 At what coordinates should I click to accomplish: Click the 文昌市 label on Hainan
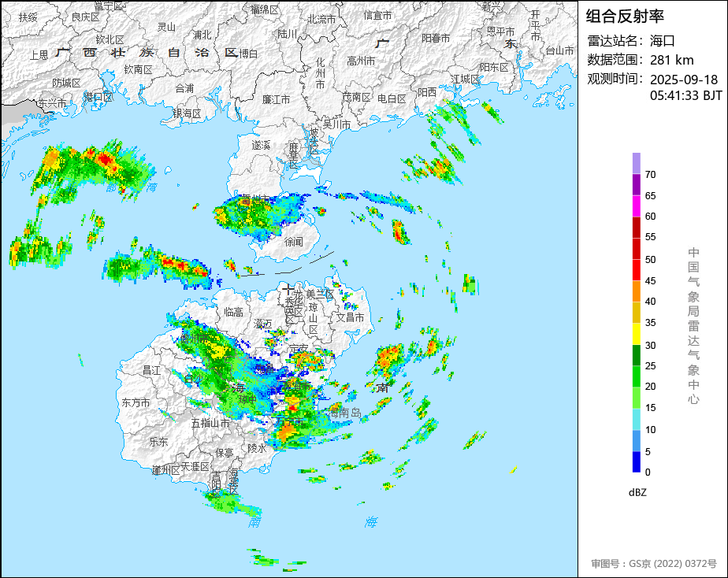click(x=350, y=317)
